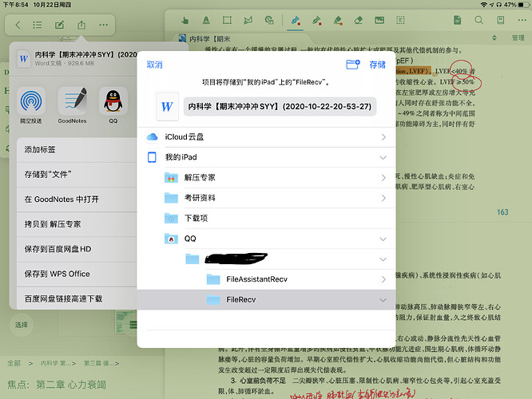Screen dimensions: 532x399
Task: Toggle the sort up/down arrows
Action: tap(494, 38)
